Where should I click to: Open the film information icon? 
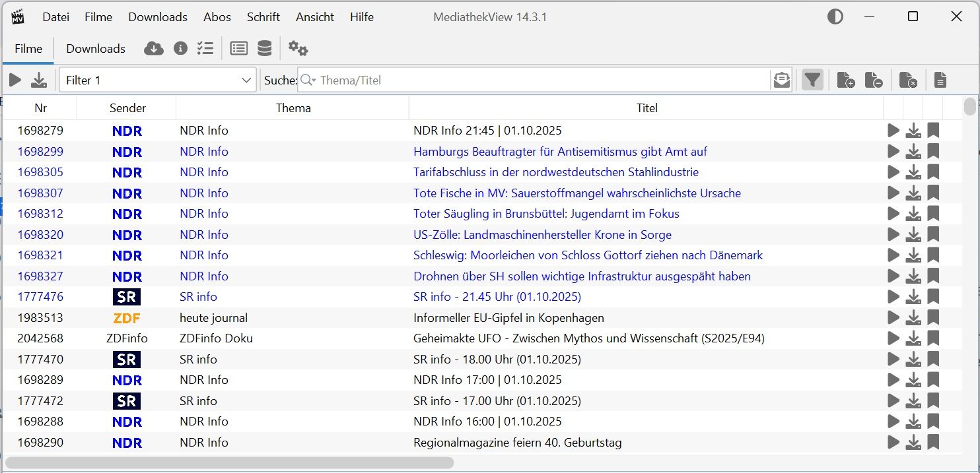tap(180, 48)
